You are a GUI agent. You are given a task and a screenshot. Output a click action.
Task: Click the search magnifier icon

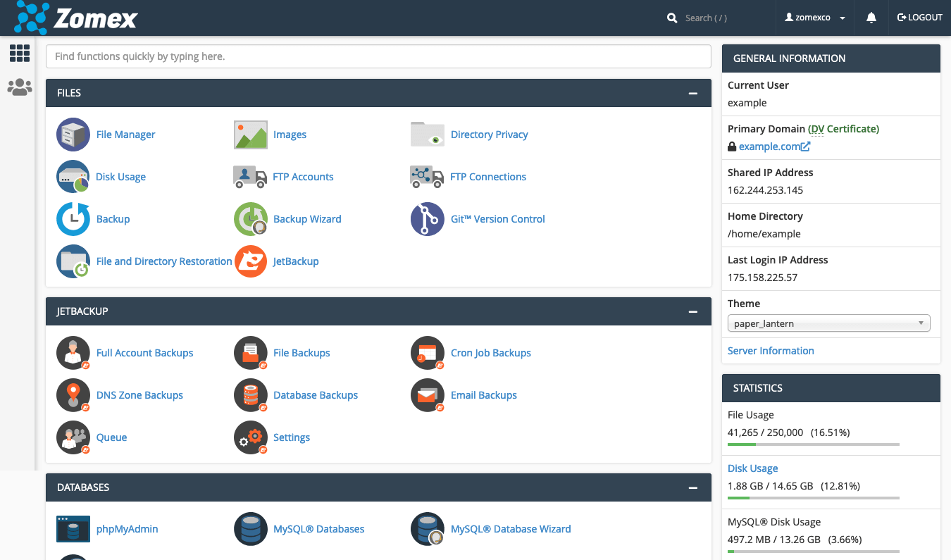point(672,18)
